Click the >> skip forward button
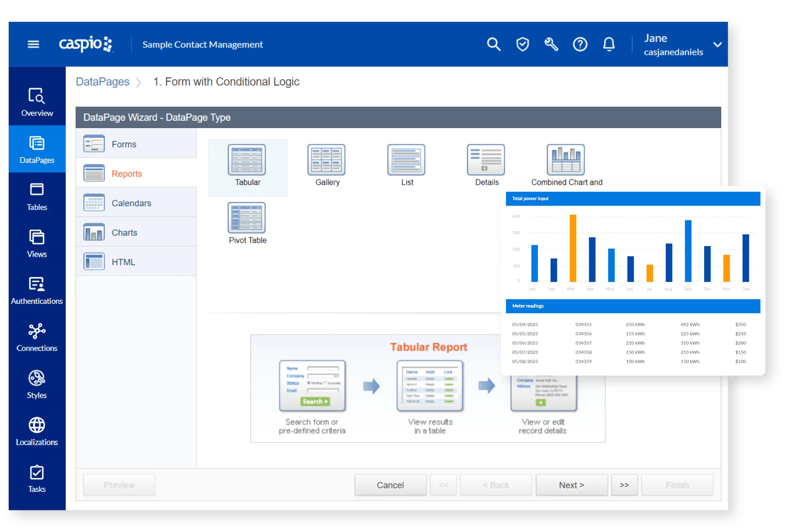The width and height of the screenshot is (790, 532). (x=624, y=485)
